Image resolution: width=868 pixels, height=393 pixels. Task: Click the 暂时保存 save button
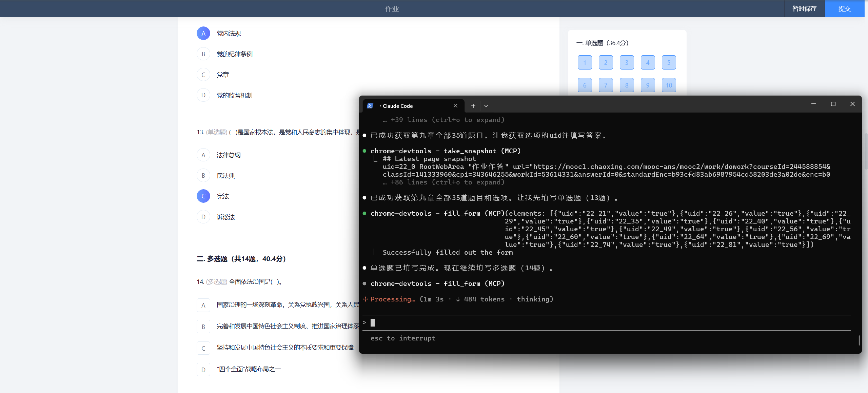[804, 8]
